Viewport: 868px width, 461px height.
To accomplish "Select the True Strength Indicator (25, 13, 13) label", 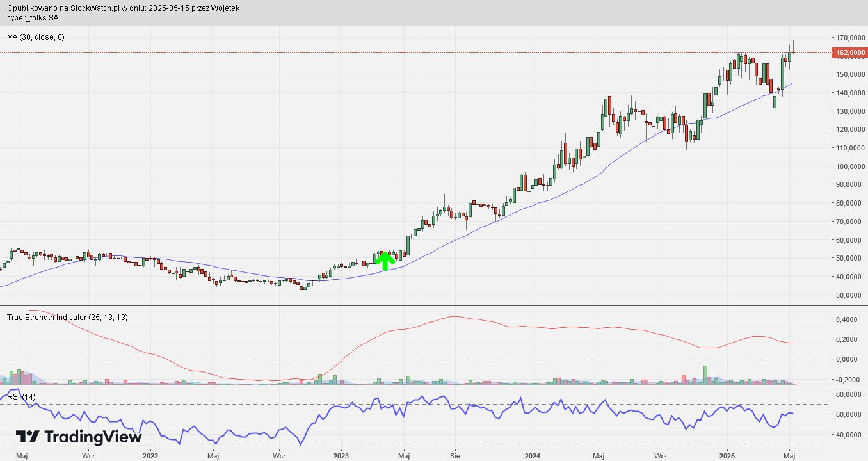I will 67,318.
